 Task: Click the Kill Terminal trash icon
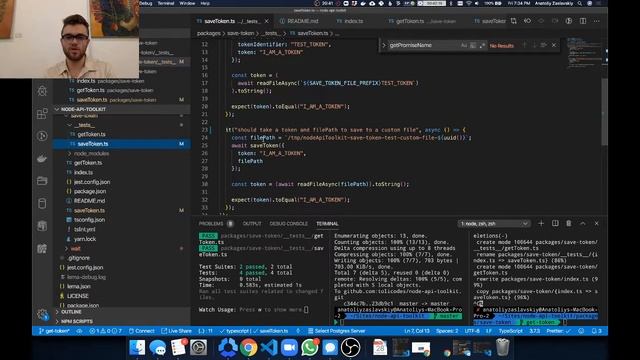tap(569, 223)
